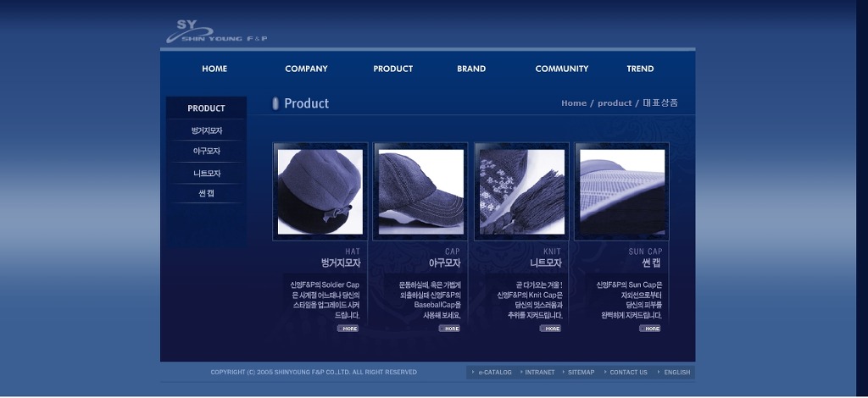
Task: Open the TREND menu item
Action: 640,69
